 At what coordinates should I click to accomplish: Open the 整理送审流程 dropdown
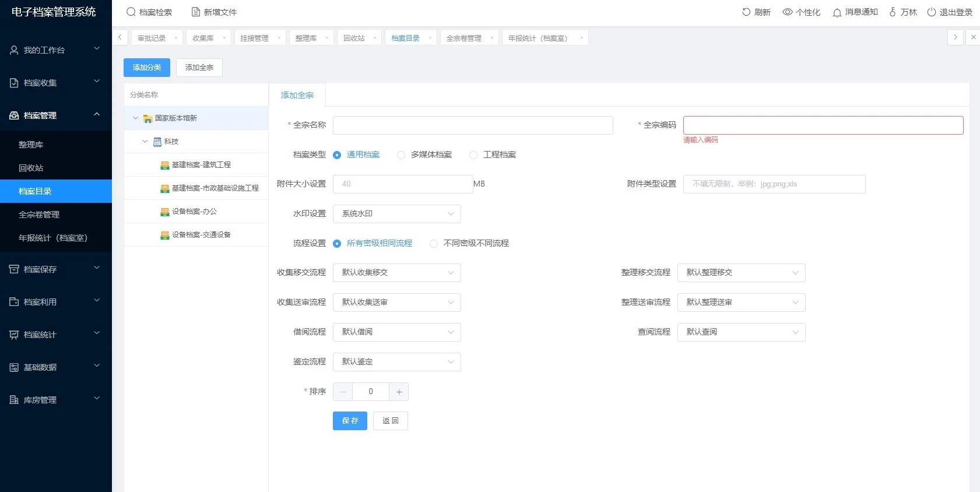(742, 303)
